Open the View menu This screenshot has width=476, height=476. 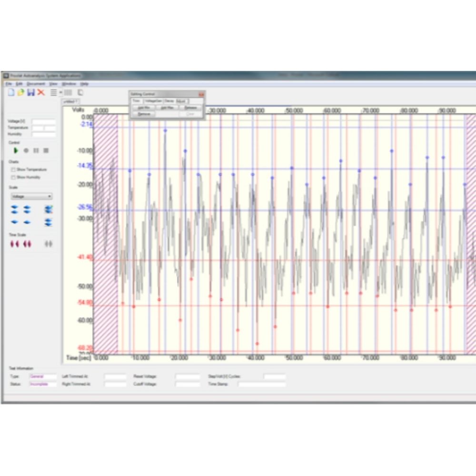tap(53, 84)
